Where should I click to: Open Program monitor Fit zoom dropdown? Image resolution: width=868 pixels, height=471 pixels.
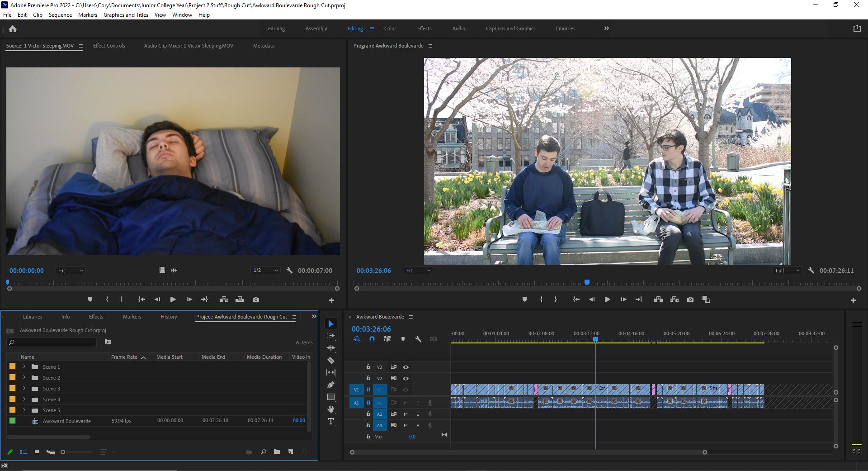tap(418, 271)
